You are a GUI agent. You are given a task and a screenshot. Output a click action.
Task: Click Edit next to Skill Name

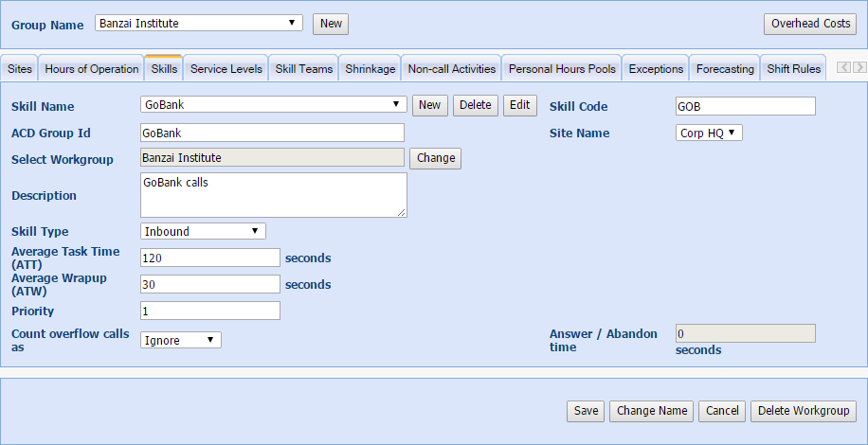pyautogui.click(x=519, y=105)
